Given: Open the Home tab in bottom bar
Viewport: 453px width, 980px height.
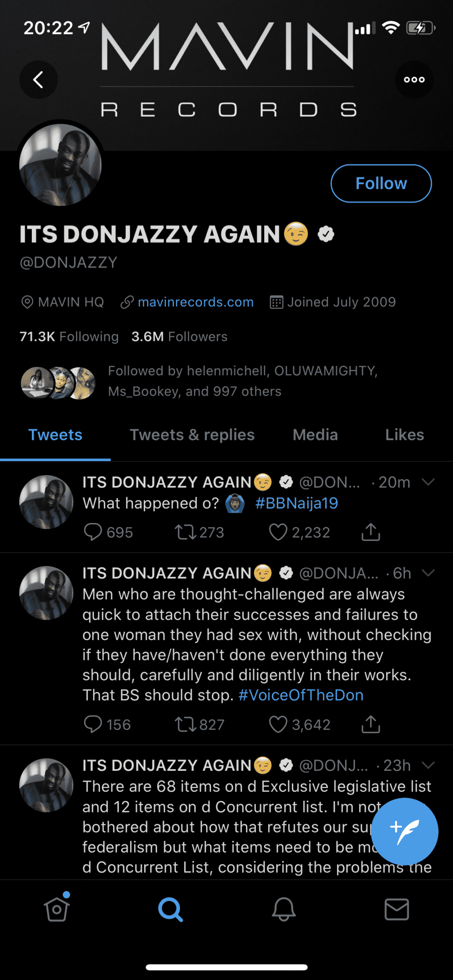Looking at the screenshot, I should [57, 909].
